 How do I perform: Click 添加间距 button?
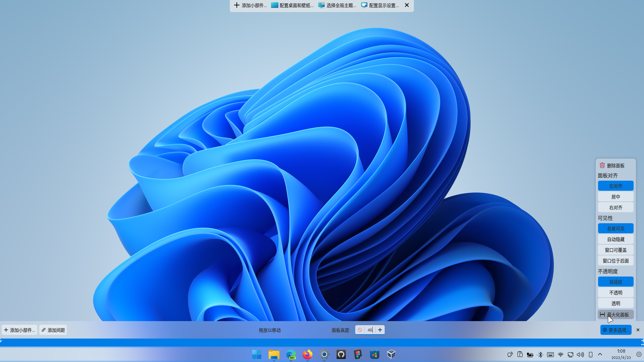point(53,330)
